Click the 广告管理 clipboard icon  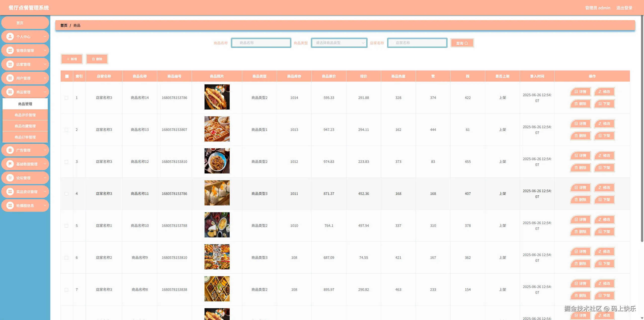pyautogui.click(x=10, y=150)
